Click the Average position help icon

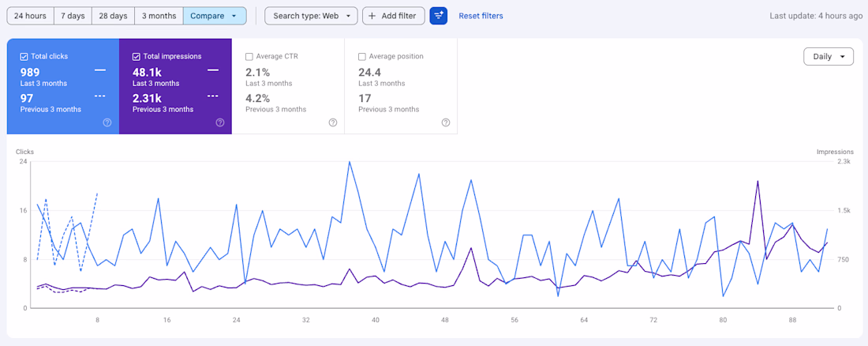point(446,122)
